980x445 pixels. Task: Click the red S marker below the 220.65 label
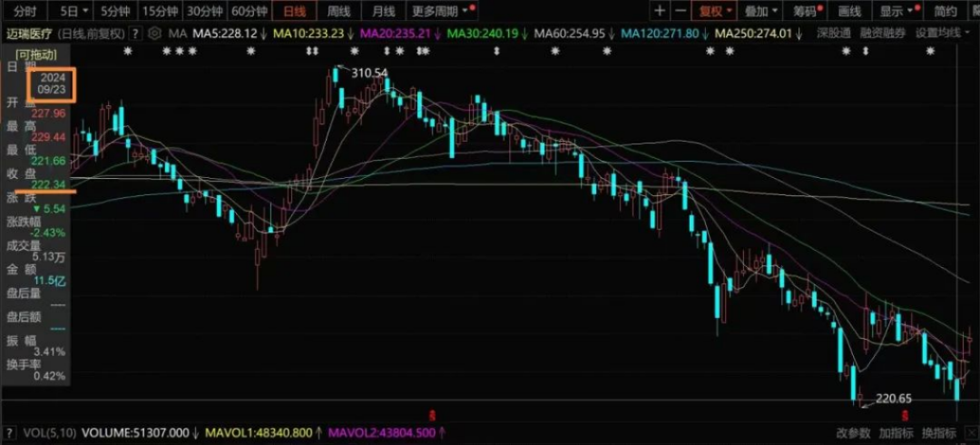click(x=905, y=415)
